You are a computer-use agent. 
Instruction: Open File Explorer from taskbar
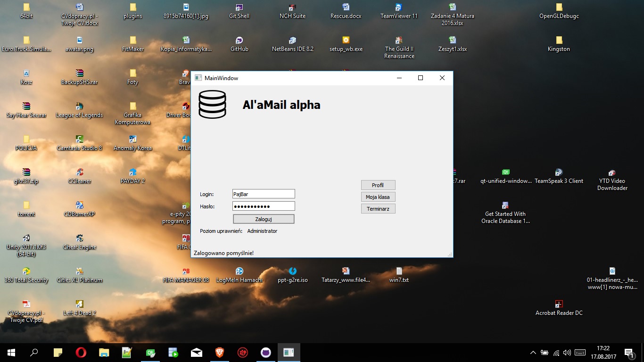click(104, 352)
